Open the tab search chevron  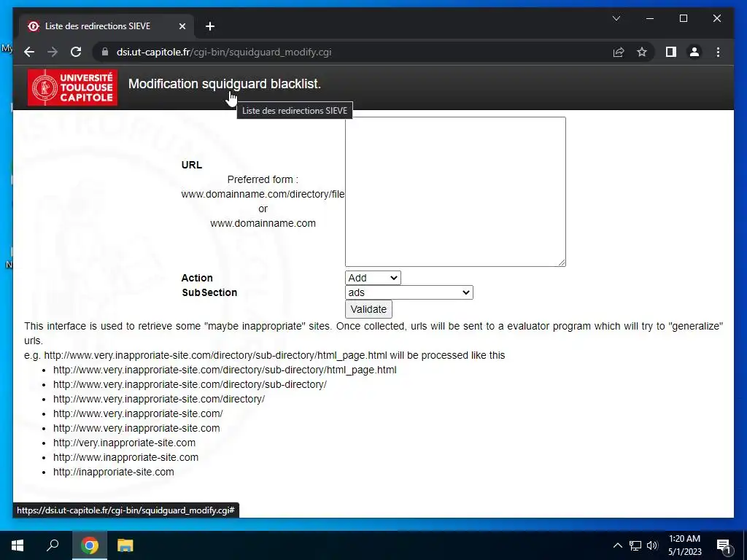point(616,18)
